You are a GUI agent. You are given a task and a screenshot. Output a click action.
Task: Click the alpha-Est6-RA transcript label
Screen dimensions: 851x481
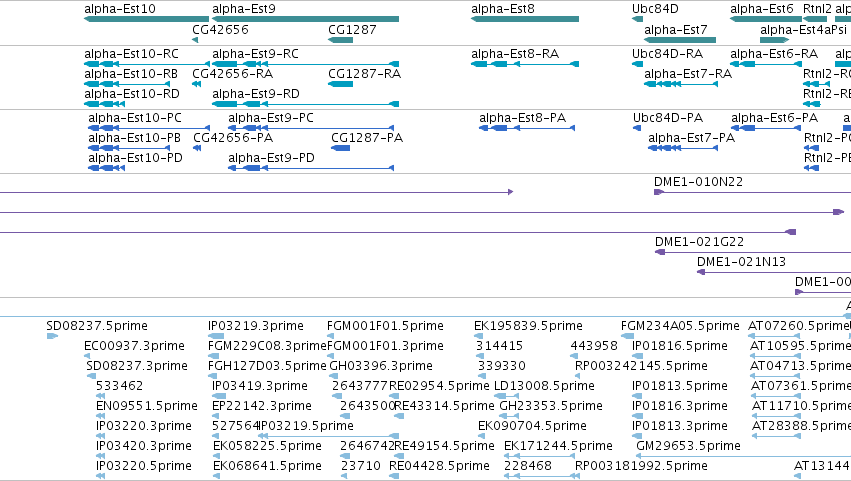coord(774,54)
